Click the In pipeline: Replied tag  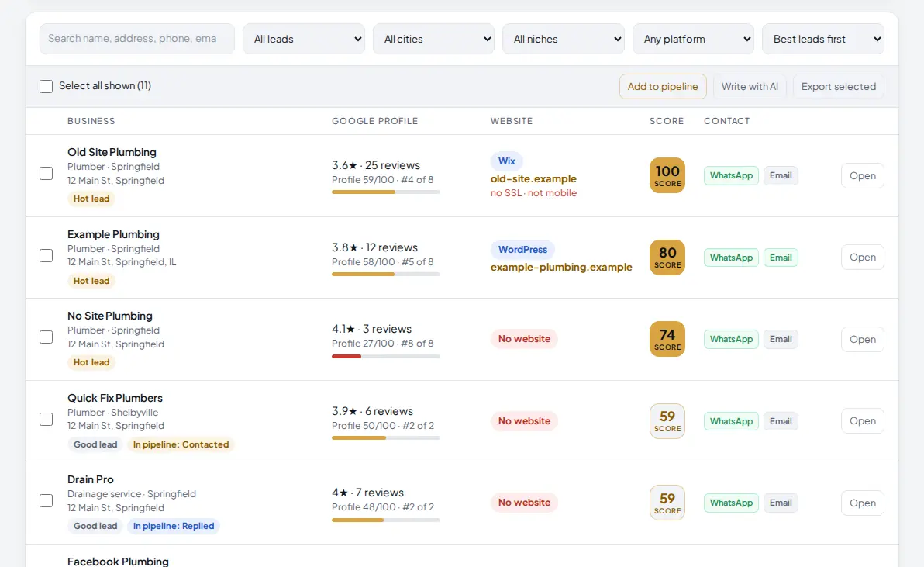(x=174, y=526)
